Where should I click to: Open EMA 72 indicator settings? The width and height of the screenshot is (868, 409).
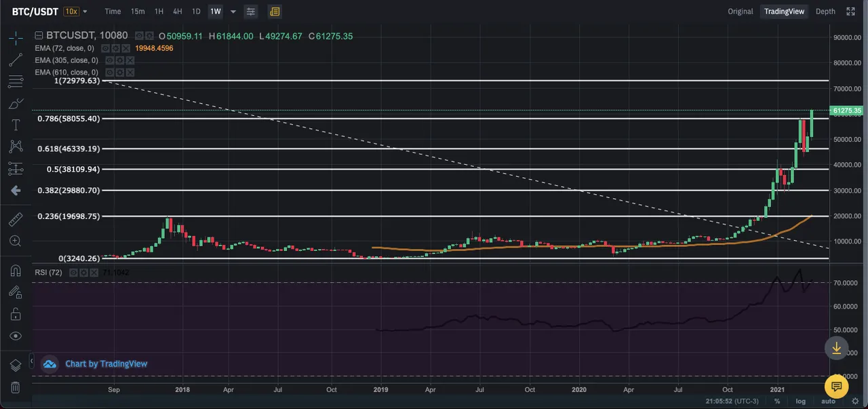(116, 48)
